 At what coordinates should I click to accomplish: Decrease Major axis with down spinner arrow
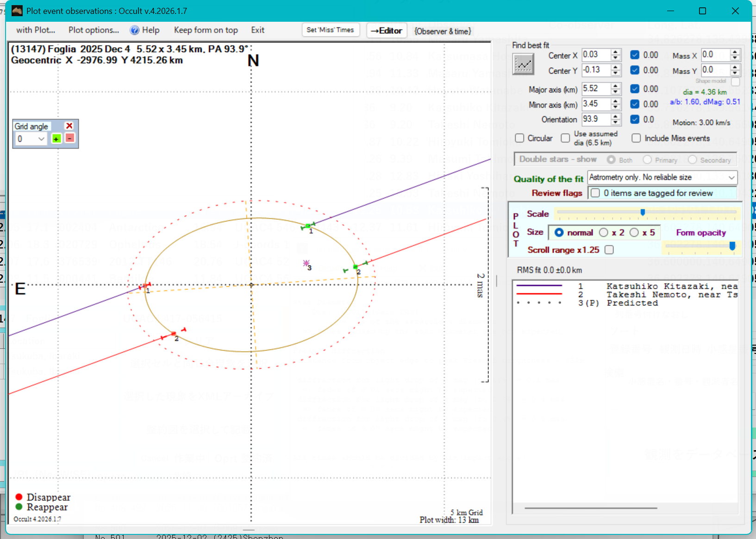coord(615,92)
